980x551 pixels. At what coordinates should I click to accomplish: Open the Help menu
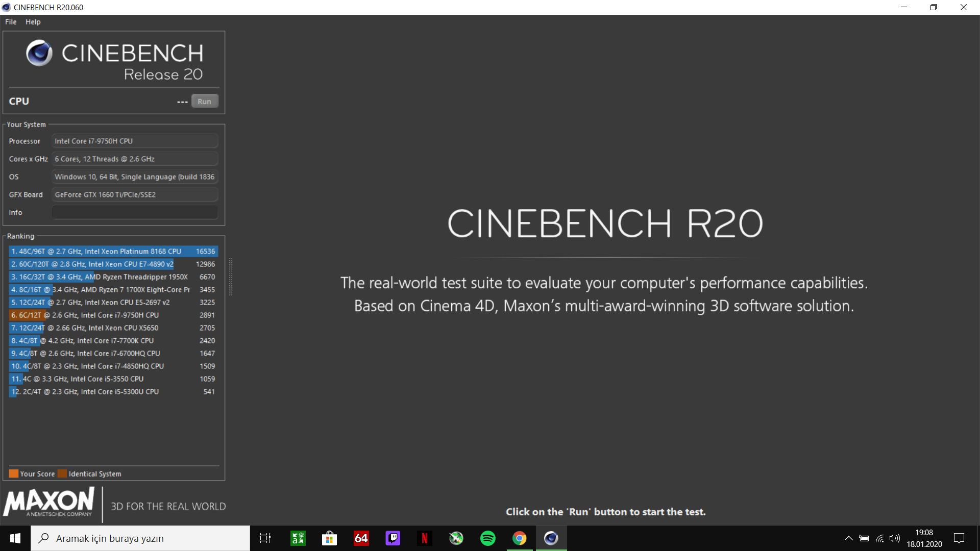33,22
